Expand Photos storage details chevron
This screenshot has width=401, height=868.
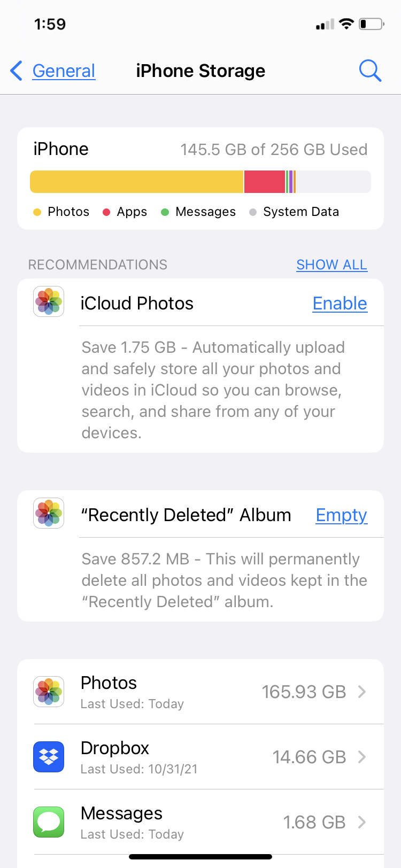pos(362,692)
